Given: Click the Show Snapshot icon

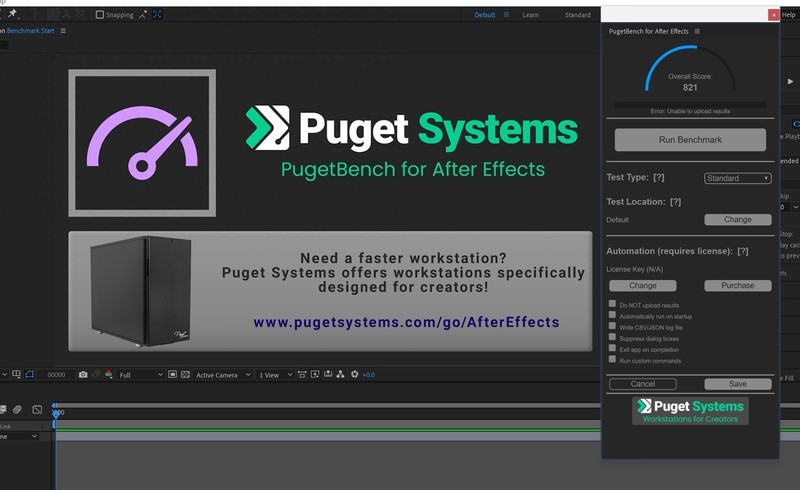Looking at the screenshot, I should coord(96,375).
